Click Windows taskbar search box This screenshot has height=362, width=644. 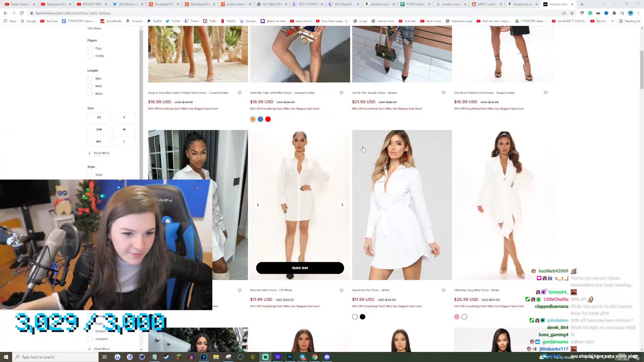(56, 357)
